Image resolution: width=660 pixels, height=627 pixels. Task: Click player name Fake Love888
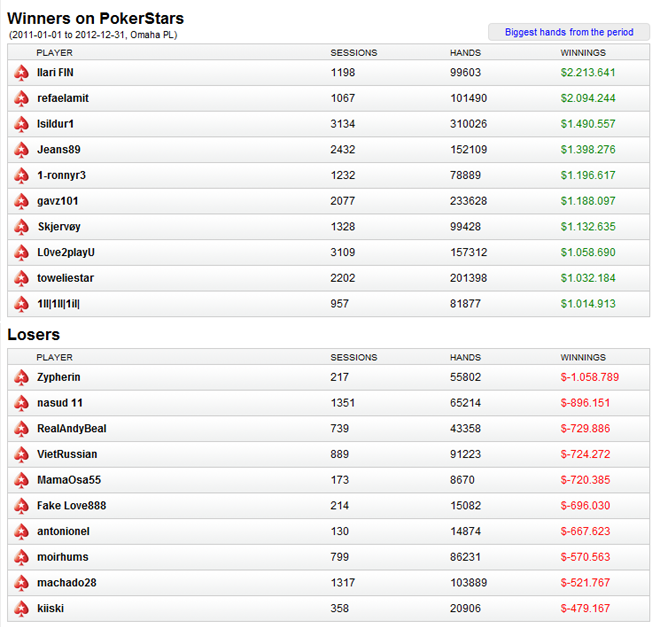point(72,505)
